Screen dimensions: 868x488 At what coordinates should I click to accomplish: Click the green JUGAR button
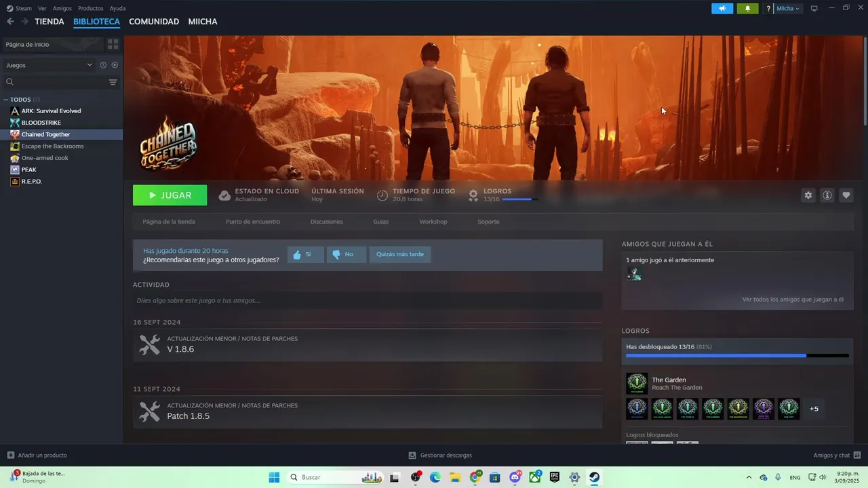point(170,195)
